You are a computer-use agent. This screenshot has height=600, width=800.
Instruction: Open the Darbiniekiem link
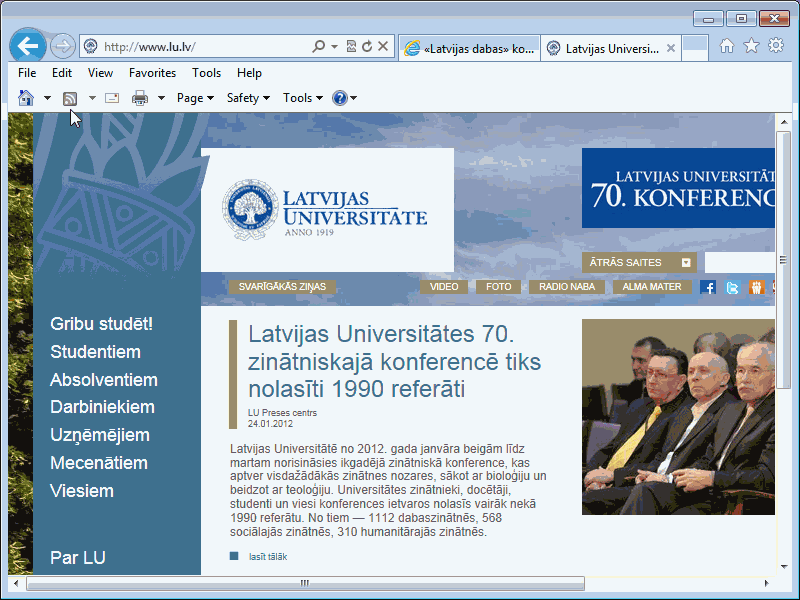(x=103, y=407)
